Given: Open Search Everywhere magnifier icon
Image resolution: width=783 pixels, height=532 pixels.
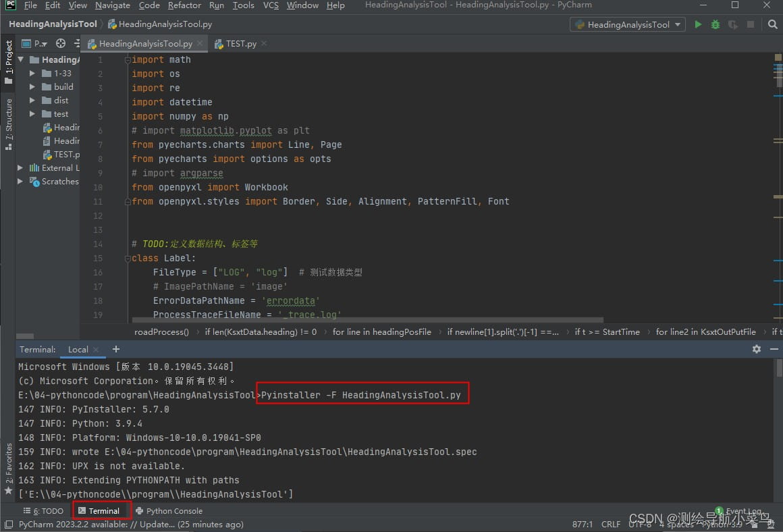Looking at the screenshot, I should [773, 24].
